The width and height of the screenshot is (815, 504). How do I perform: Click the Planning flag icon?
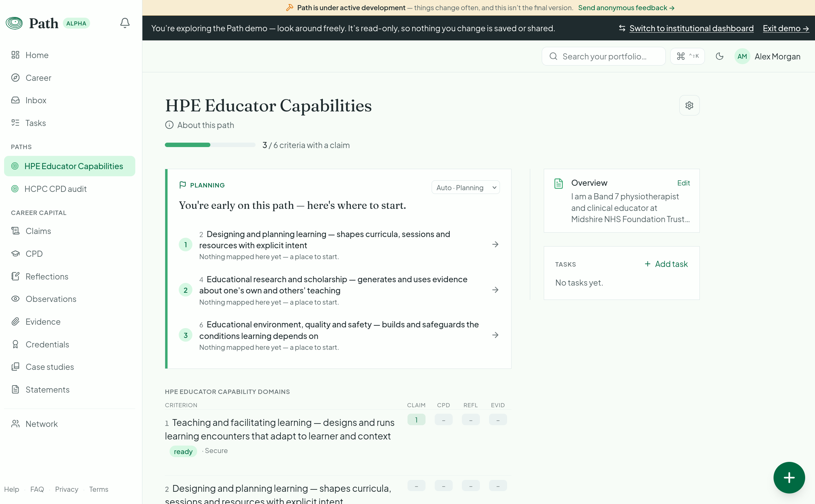pos(183,185)
